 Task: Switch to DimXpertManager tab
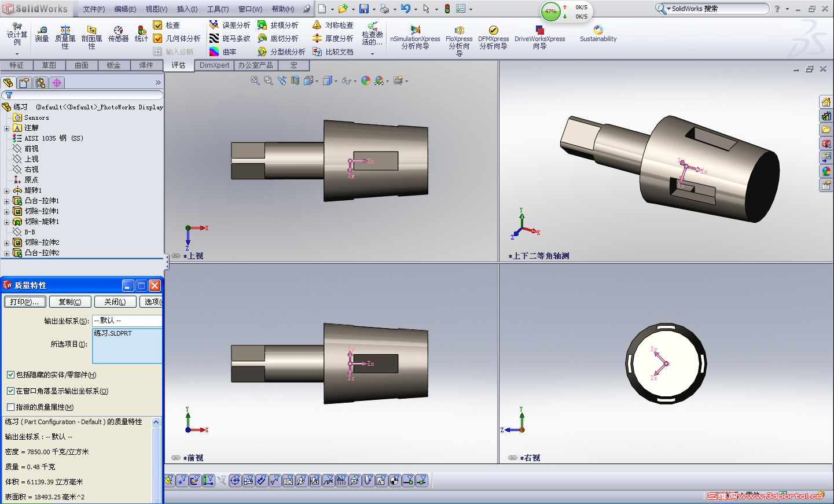click(x=57, y=83)
